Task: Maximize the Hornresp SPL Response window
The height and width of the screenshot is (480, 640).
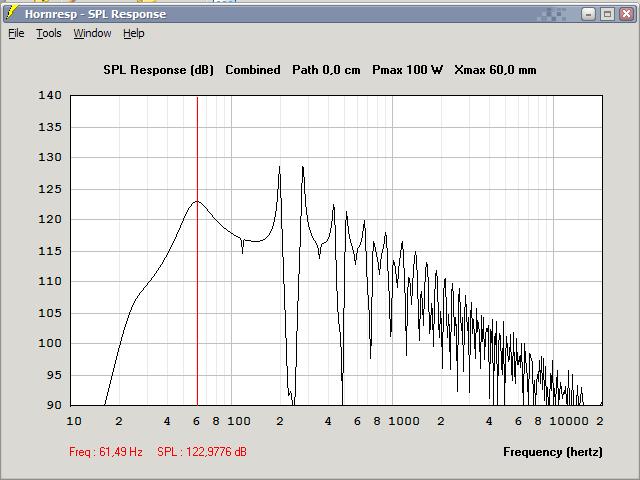Action: point(607,14)
